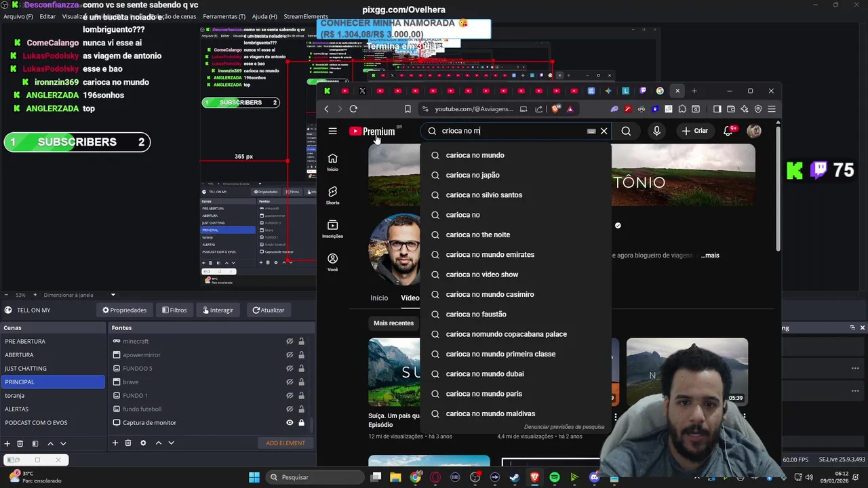The width and height of the screenshot is (868, 488).
Task: Open Arquivo (F) menu in OBS
Action: pyautogui.click(x=18, y=16)
